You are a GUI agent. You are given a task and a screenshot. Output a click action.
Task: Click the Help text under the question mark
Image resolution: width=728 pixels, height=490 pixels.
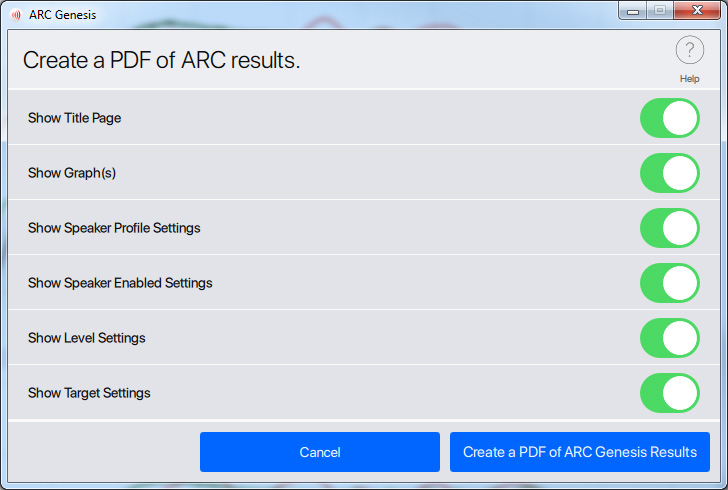pos(689,79)
